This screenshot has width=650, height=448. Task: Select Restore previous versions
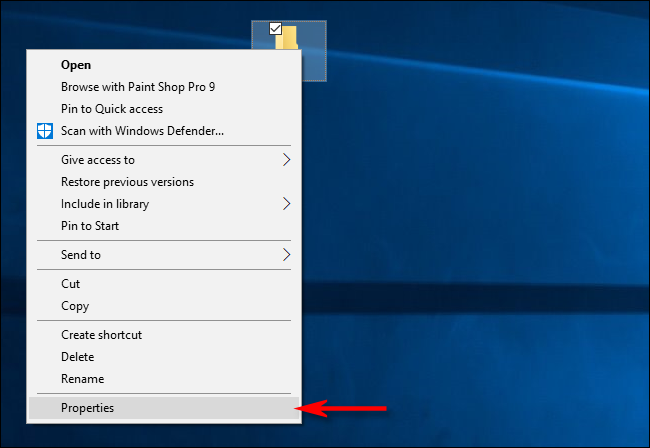click(127, 182)
